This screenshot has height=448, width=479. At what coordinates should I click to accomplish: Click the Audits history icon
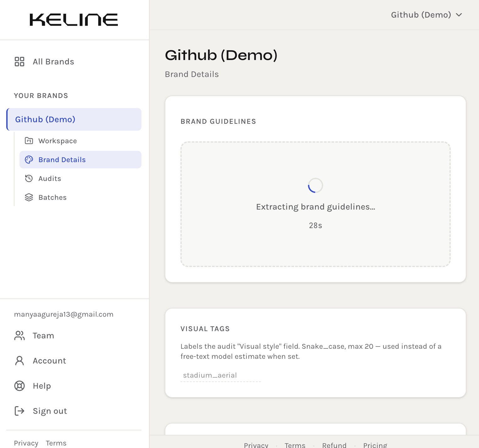[29, 178]
